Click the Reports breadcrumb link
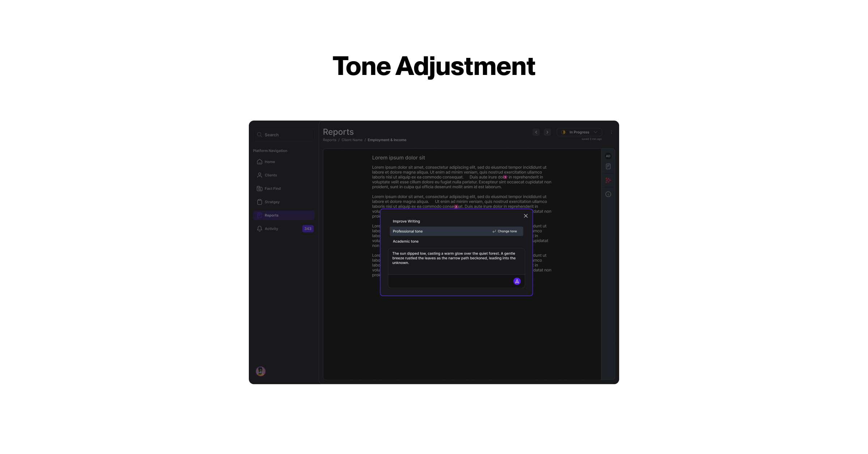 329,140
